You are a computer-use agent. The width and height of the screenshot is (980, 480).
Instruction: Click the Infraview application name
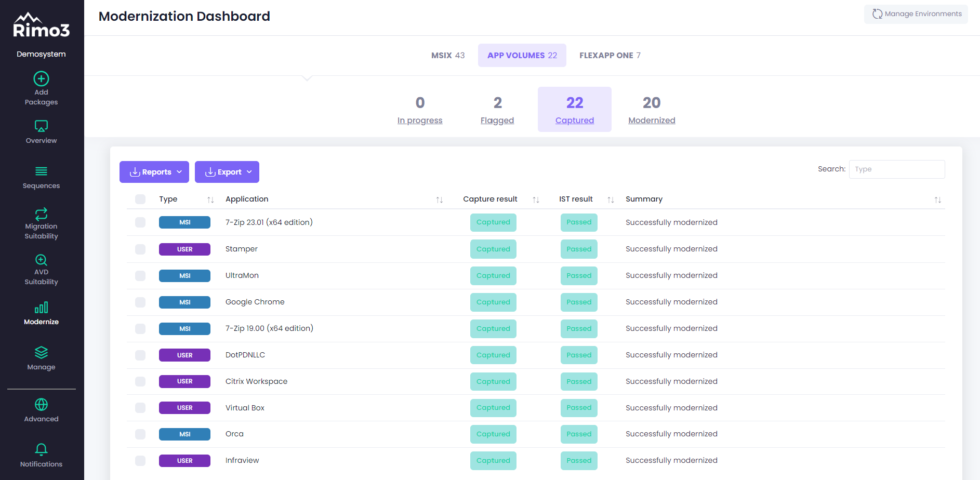242,460
